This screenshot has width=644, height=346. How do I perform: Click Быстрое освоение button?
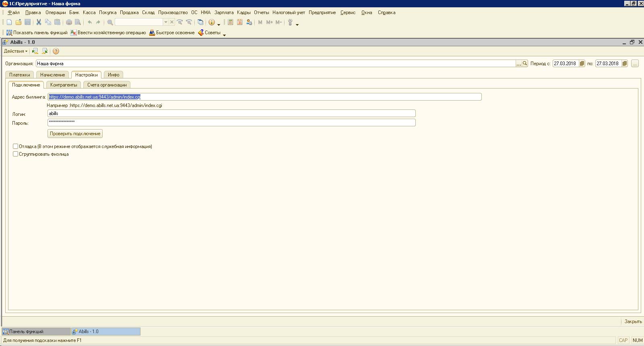coord(172,33)
